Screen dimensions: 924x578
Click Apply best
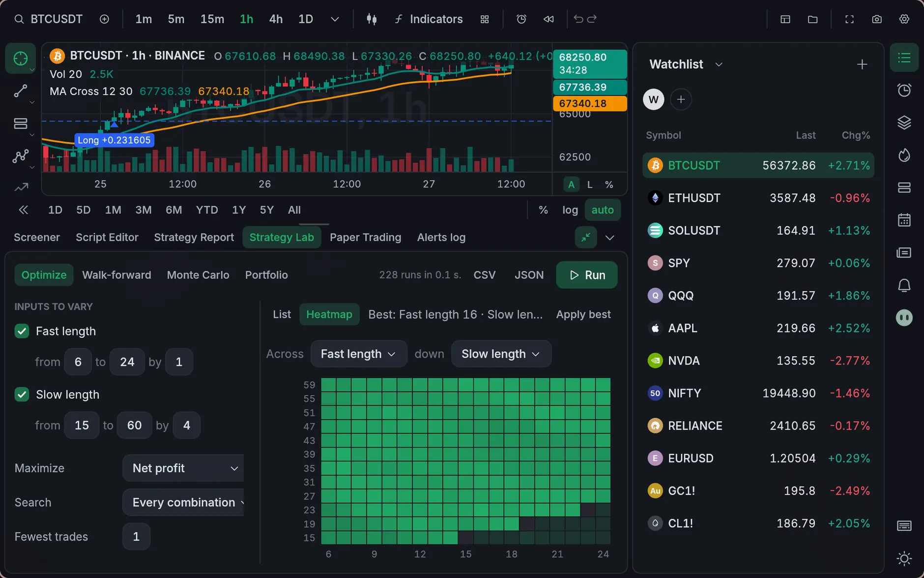pyautogui.click(x=583, y=314)
